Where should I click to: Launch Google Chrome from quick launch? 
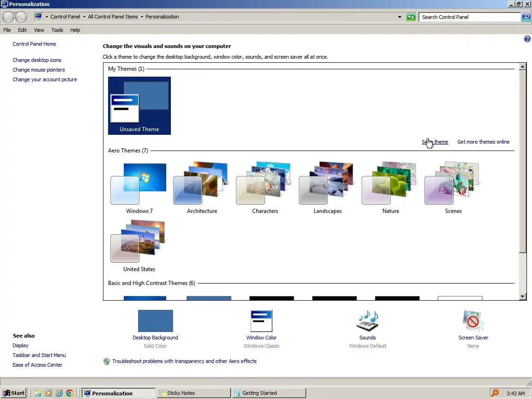70,393
